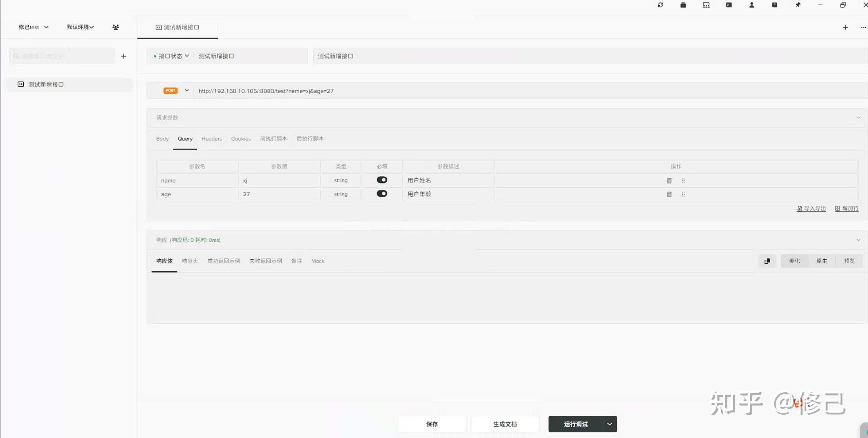Open the built-in terminal icon
Viewport: 868px width, 438px height.
pos(729,5)
